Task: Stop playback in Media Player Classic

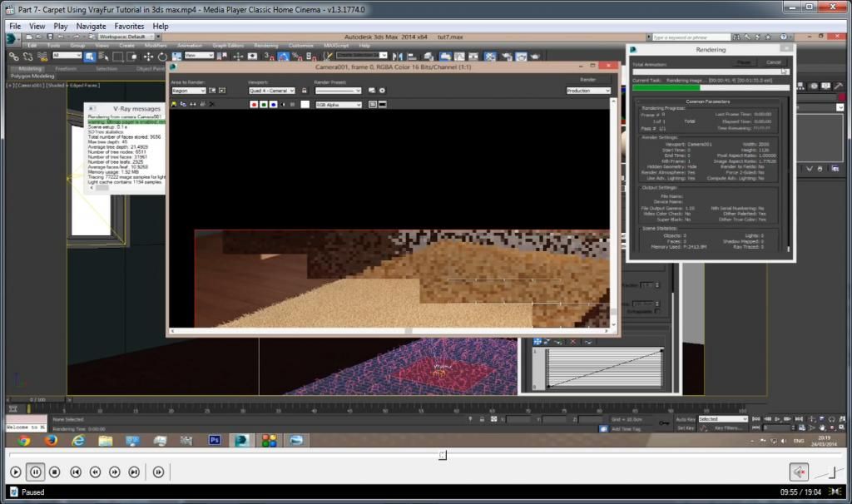Action: pyautogui.click(x=54, y=472)
